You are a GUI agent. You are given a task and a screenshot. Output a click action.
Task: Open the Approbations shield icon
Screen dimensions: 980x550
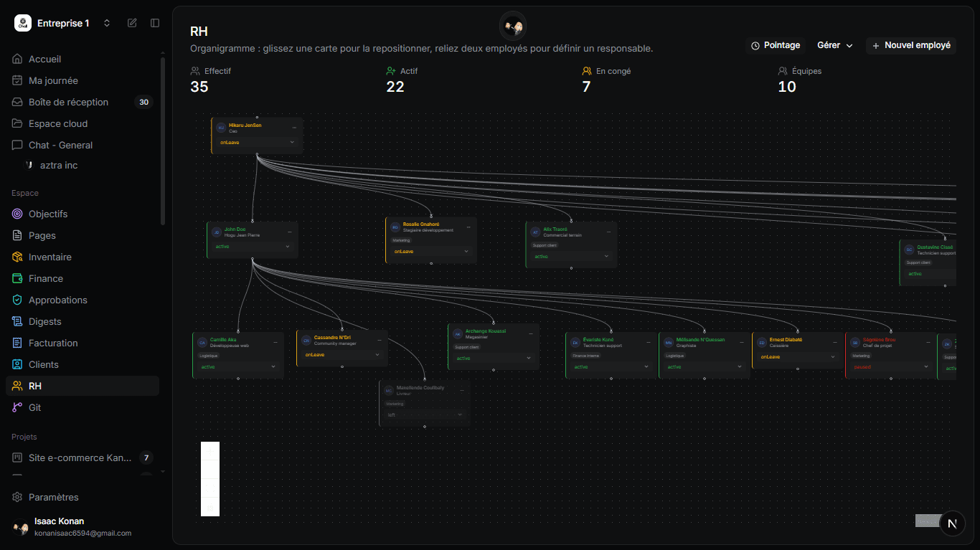coord(17,300)
